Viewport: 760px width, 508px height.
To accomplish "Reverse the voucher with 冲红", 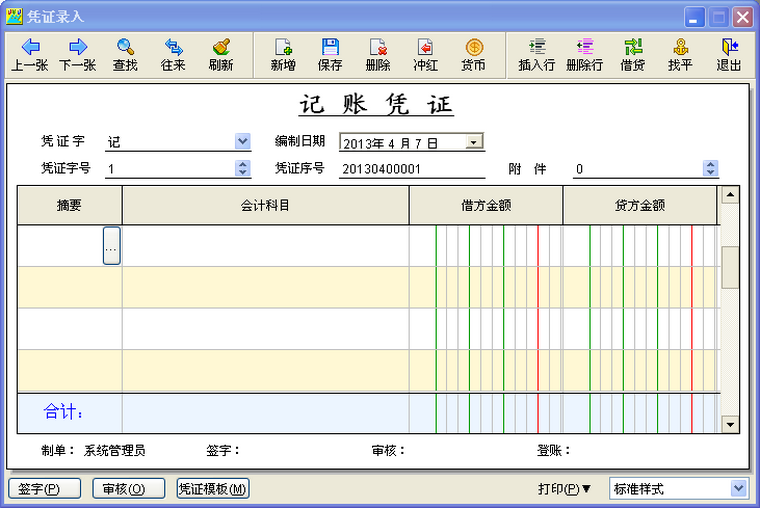I will coord(426,55).
